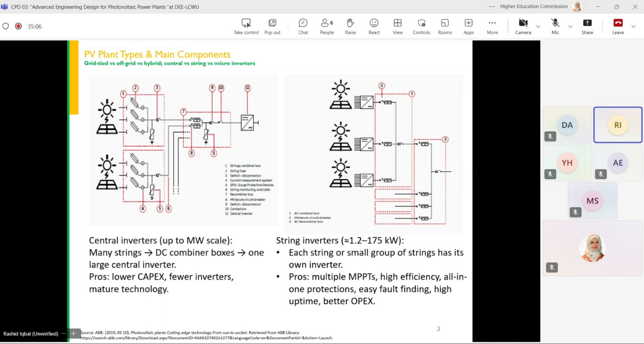Image resolution: width=644 pixels, height=344 pixels.
Task: Open the React emoji options
Action: (374, 26)
